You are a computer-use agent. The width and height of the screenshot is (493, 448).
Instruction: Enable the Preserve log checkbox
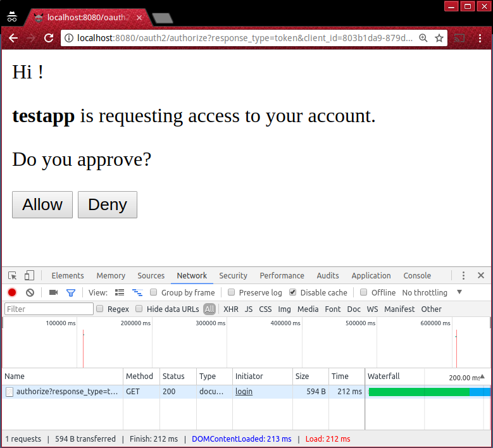pos(232,292)
